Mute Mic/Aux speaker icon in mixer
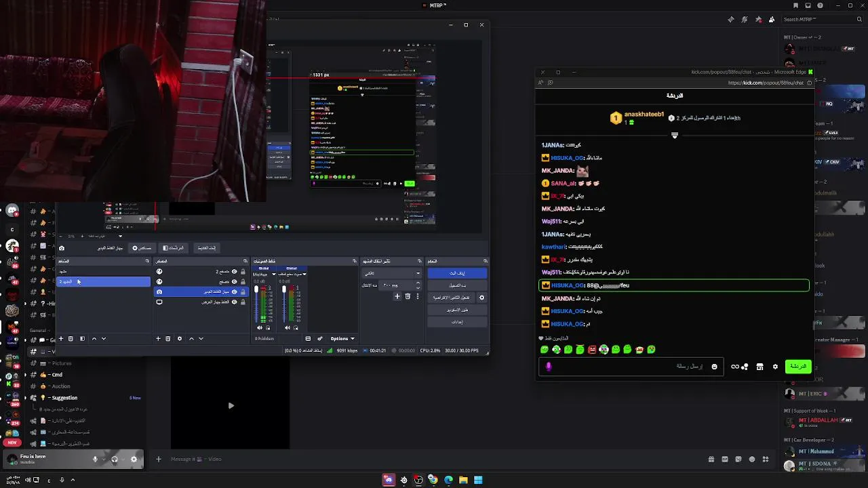The width and height of the screenshot is (868, 488). coord(260,327)
